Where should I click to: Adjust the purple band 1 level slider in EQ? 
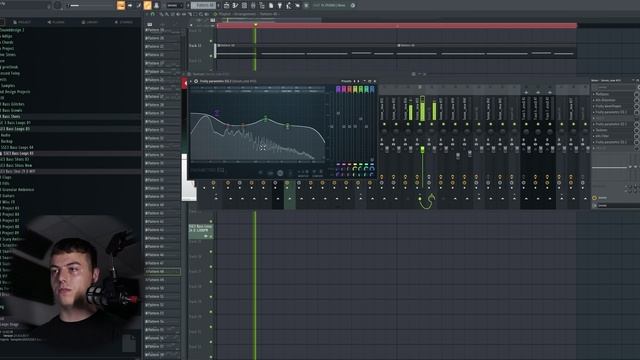click(x=338, y=113)
